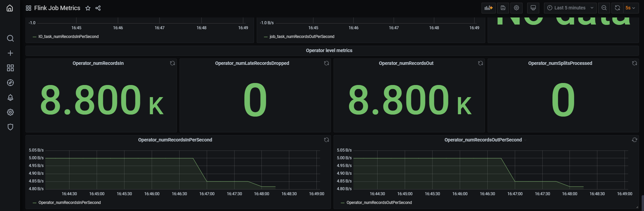
Task: Open the 5s refresh interval dropdown
Action: tap(631, 8)
